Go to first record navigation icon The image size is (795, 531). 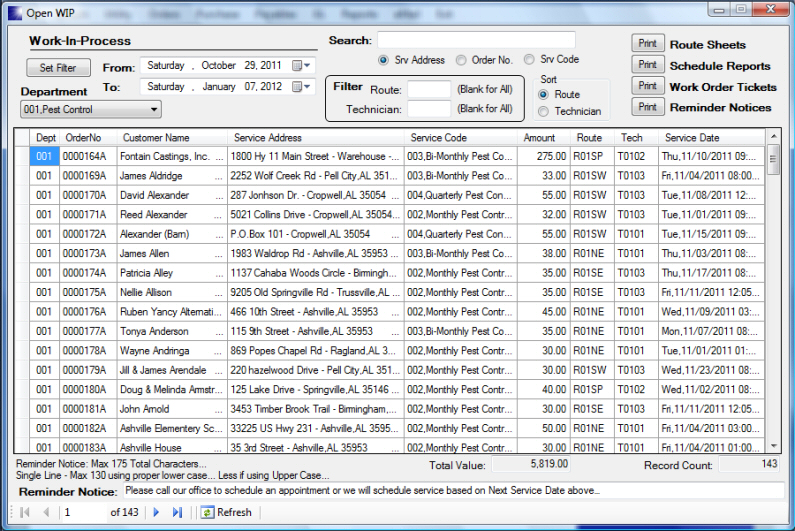click(24, 512)
